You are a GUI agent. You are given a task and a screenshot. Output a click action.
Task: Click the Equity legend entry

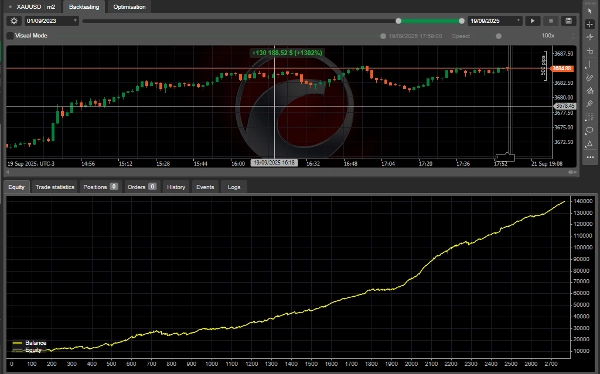[x=27, y=350]
